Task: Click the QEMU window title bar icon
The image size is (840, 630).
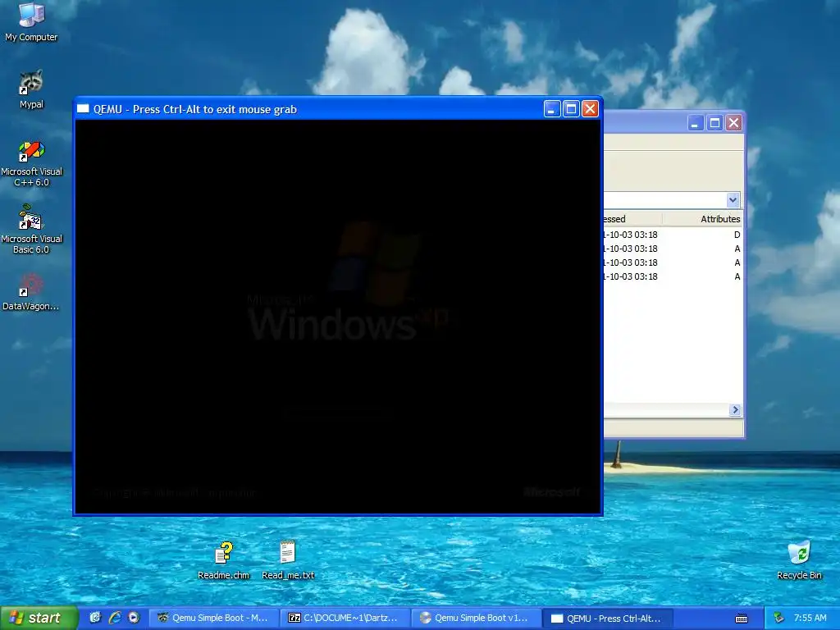Action: click(x=83, y=109)
